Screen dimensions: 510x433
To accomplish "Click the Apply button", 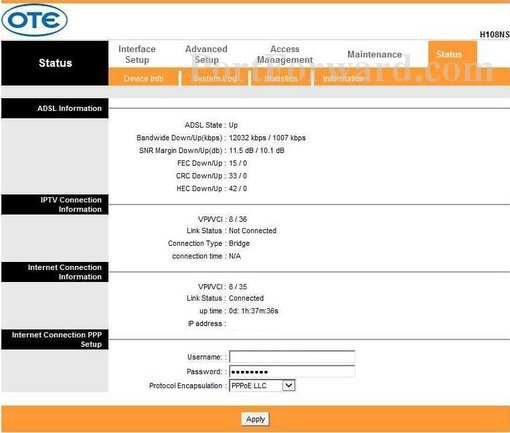I will click(x=255, y=419).
